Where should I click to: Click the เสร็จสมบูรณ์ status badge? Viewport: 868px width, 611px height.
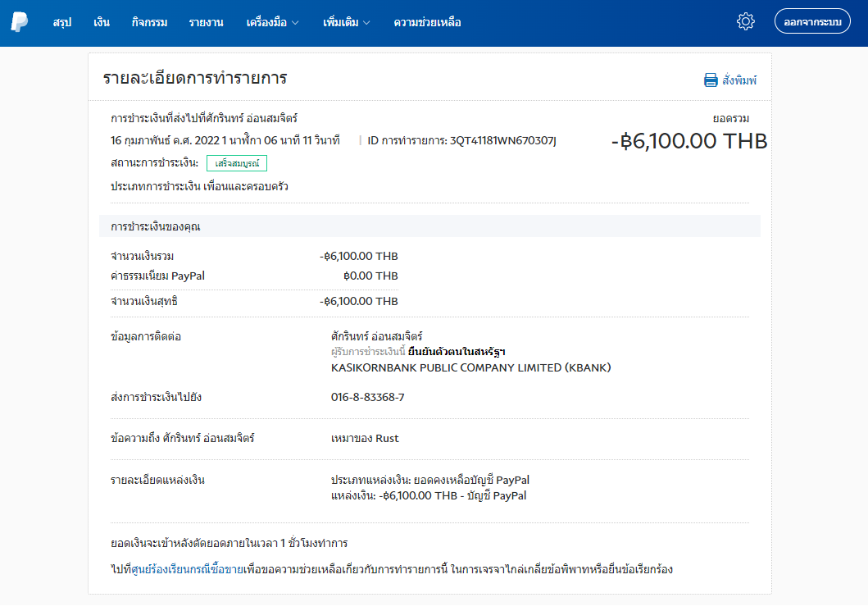click(237, 163)
